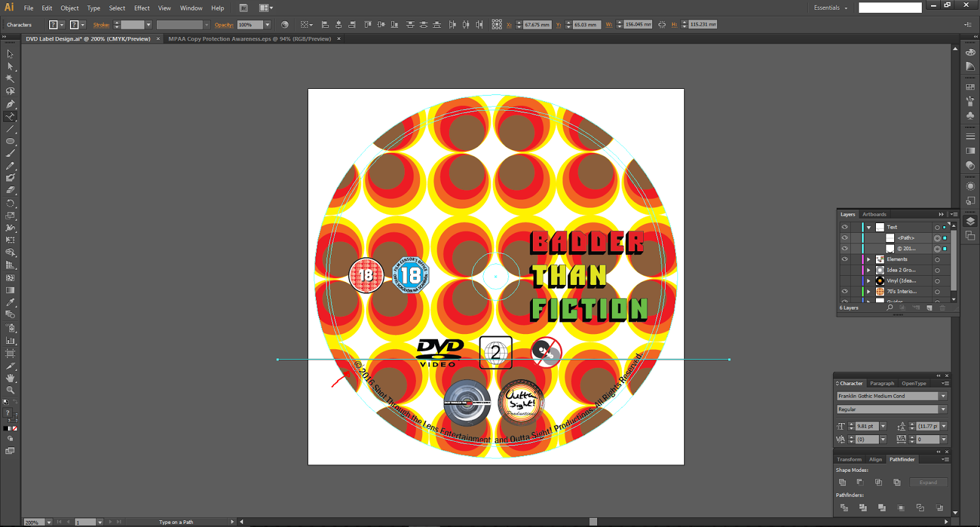Viewport: 980px width, 527px height.
Task: Expand the Vinyl (Idea... layer
Action: tap(869, 281)
